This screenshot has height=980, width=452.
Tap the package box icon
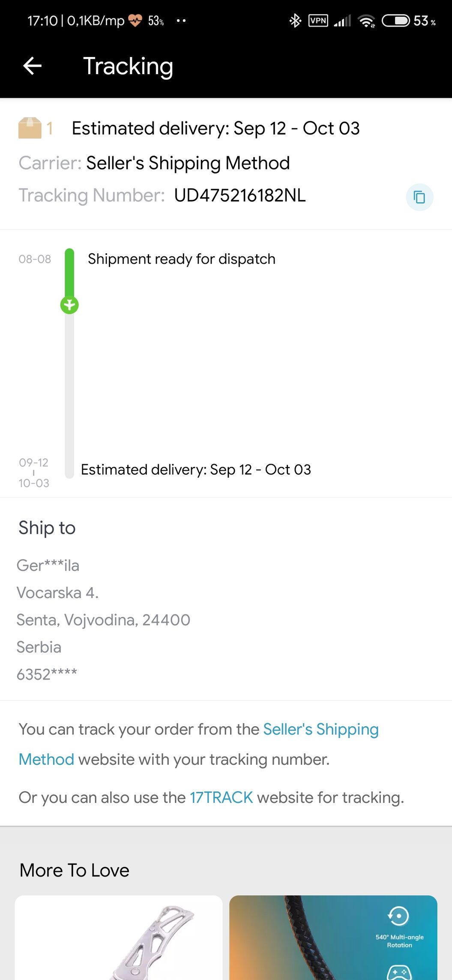pyautogui.click(x=30, y=128)
